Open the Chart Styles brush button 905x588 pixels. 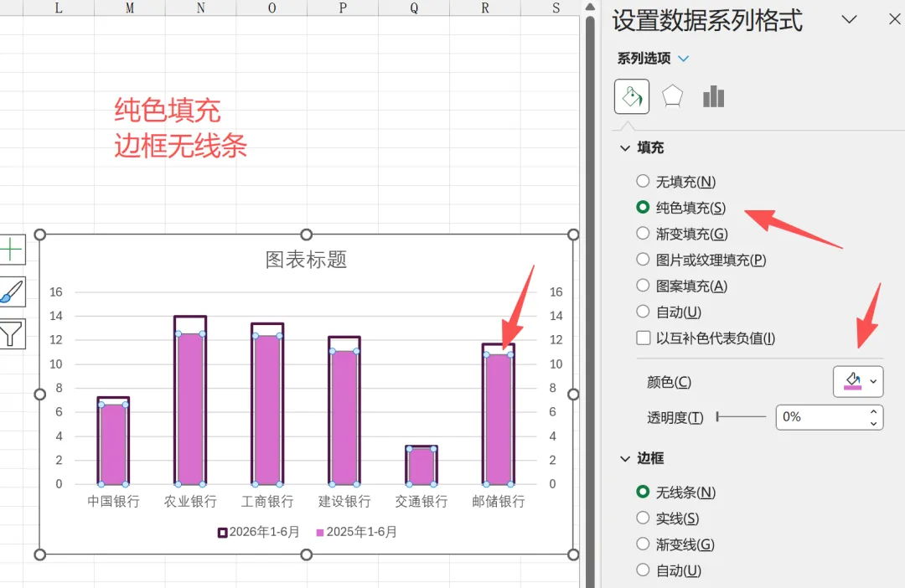pyautogui.click(x=11, y=292)
